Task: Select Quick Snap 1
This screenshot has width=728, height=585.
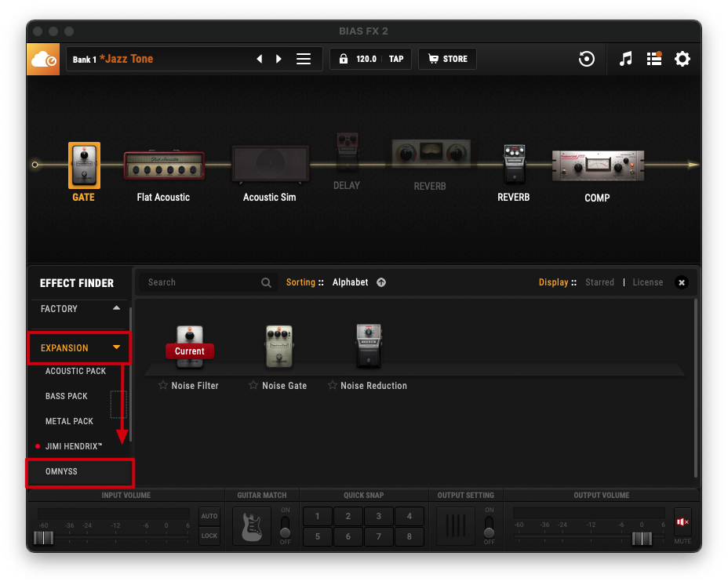Action: point(318,516)
